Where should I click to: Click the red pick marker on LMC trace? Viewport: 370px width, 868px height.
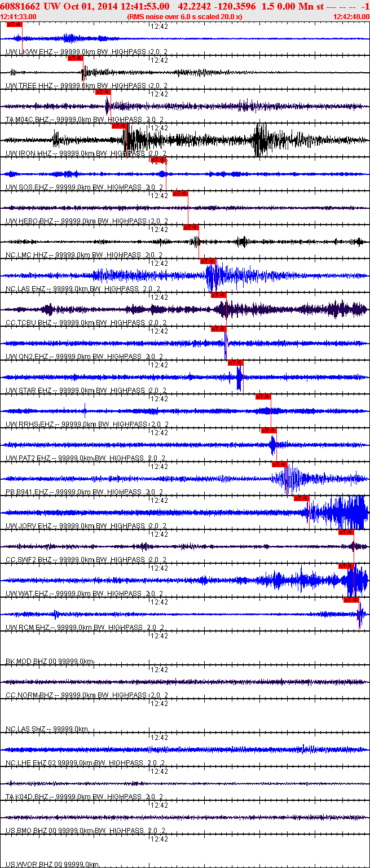tap(191, 227)
